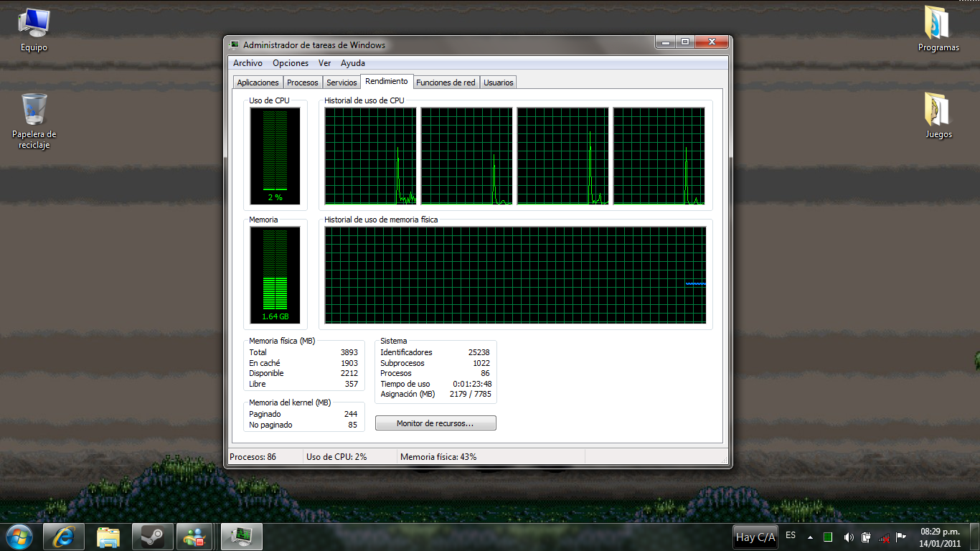
Task: Switch to the Procesos tab
Action: [303, 83]
